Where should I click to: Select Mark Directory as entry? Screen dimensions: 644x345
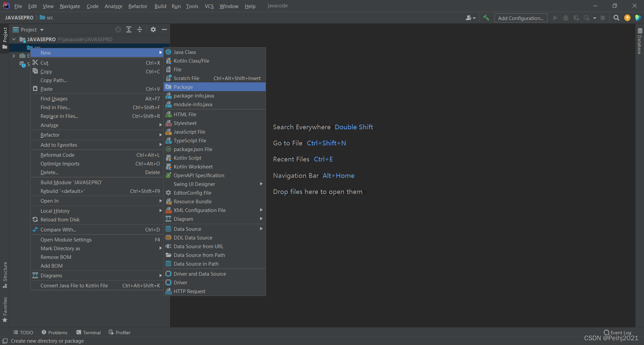click(x=97, y=249)
